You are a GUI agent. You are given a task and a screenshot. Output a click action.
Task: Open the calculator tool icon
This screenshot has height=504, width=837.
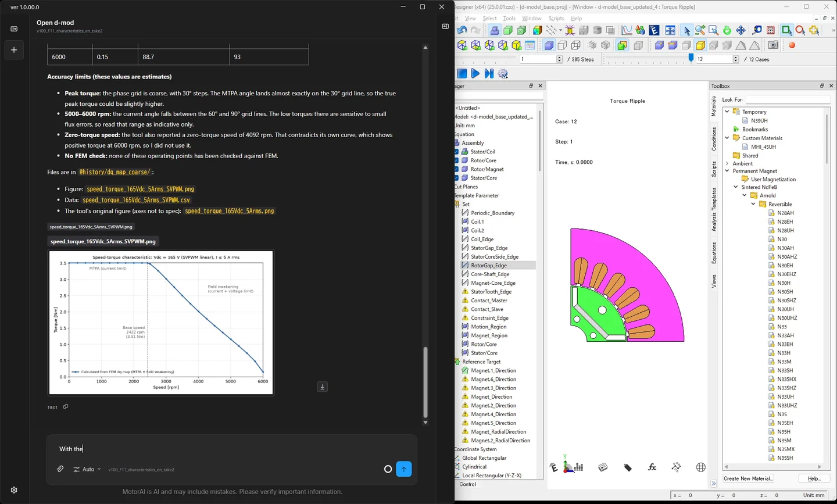coord(771,30)
